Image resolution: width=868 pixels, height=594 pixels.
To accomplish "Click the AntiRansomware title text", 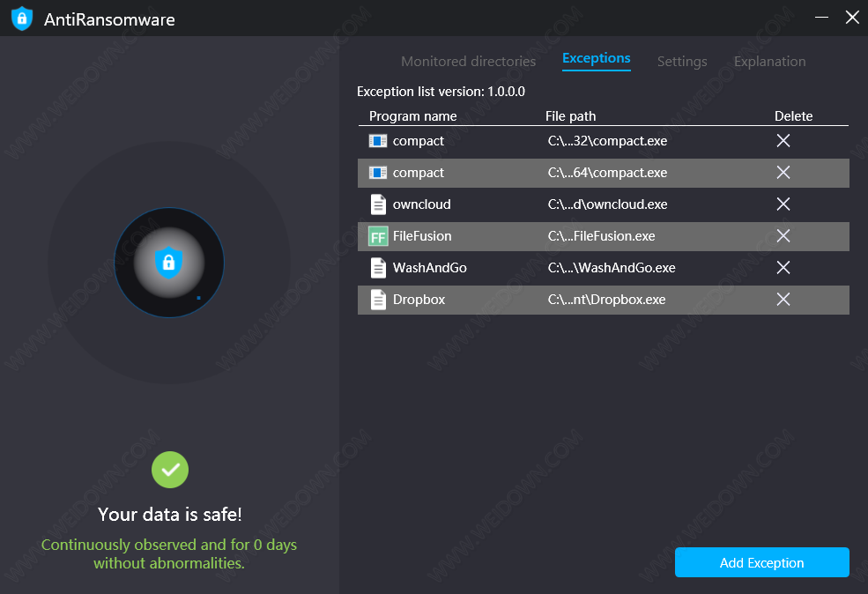I will tap(109, 20).
